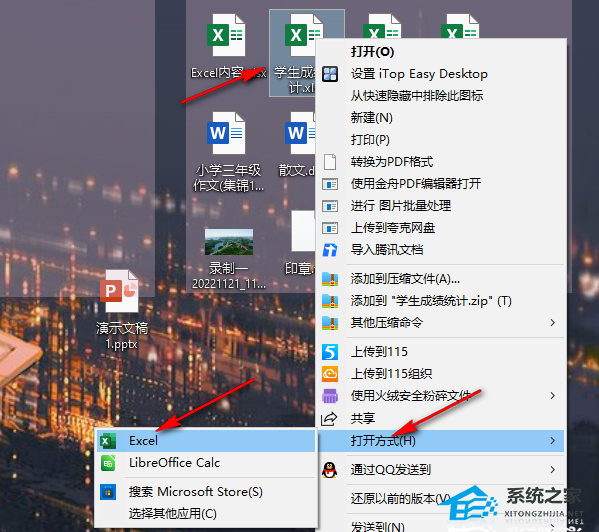Choose 选择其他应用(C)
The image size is (599, 532).
coord(206,514)
